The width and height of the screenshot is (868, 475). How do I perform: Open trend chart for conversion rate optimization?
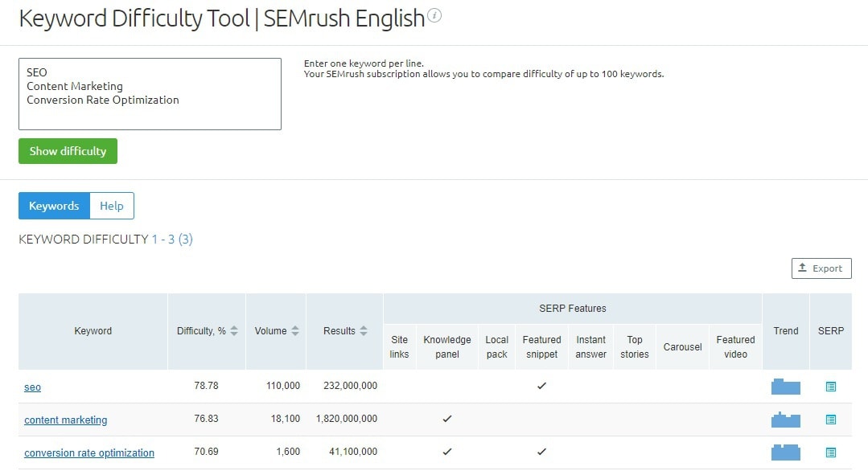(785, 451)
